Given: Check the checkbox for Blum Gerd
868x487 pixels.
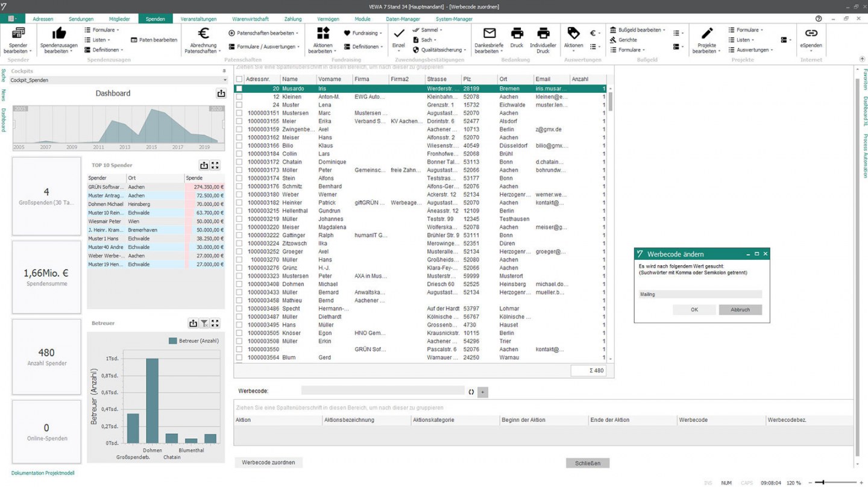Looking at the screenshot, I should (239, 357).
